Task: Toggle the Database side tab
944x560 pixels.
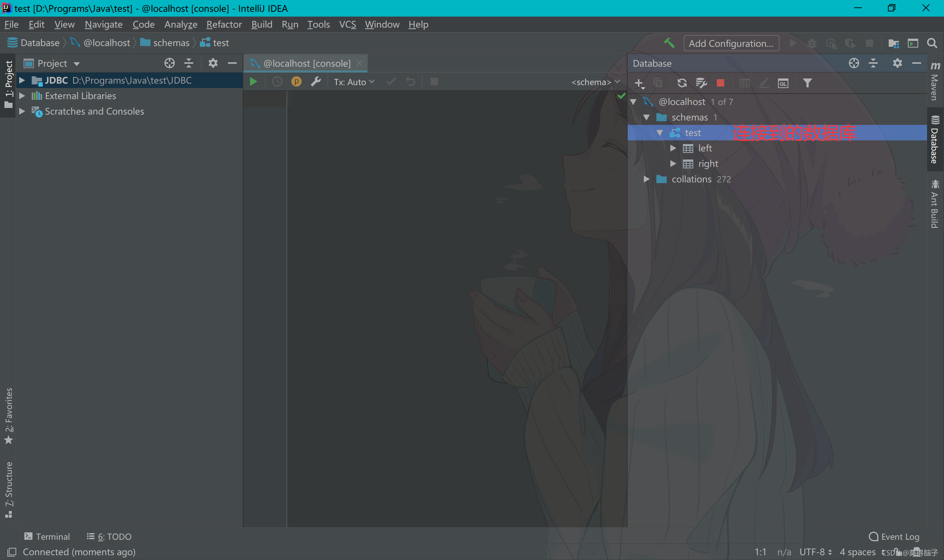Action: point(935,140)
